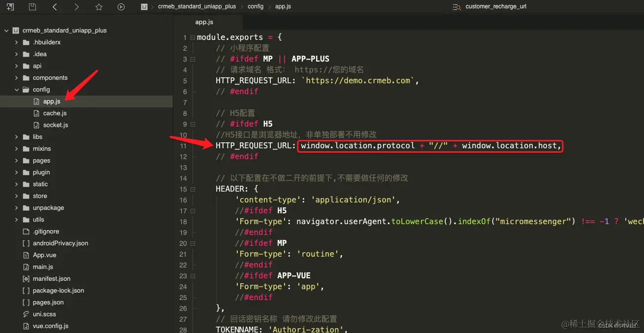Click the save icon in toolbar

pyautogui.click(x=32, y=7)
